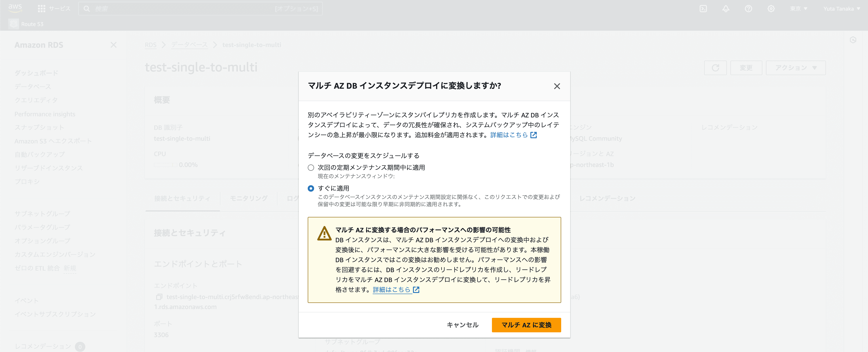Image resolution: width=868 pixels, height=352 pixels.
Task: Close the Amazon RDS sidebar
Action: coord(114,45)
